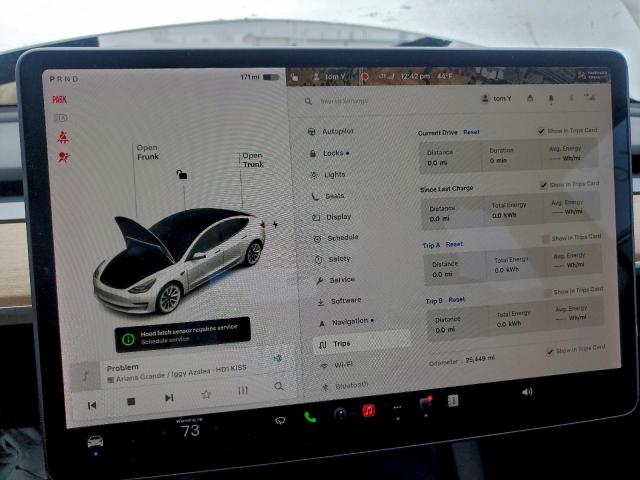Tap the notifications bell icon
The height and width of the screenshot is (480, 640).
[x=551, y=98]
